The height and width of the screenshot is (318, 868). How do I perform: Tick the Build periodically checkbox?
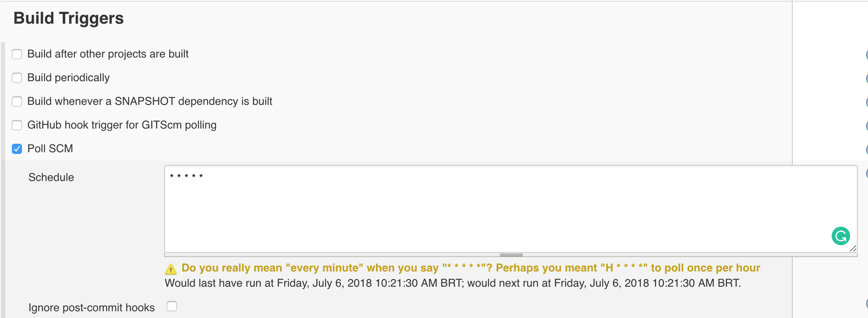pos(17,78)
